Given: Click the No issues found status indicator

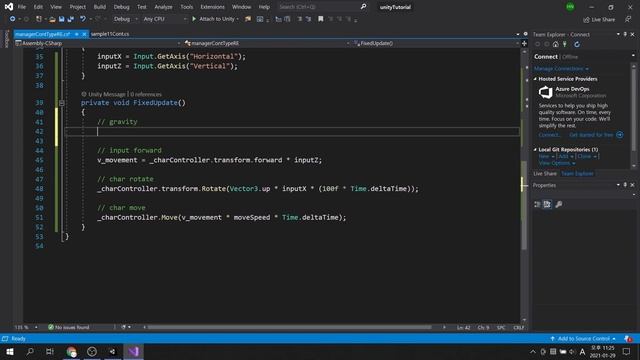Looking at the screenshot, I should [x=69, y=327].
